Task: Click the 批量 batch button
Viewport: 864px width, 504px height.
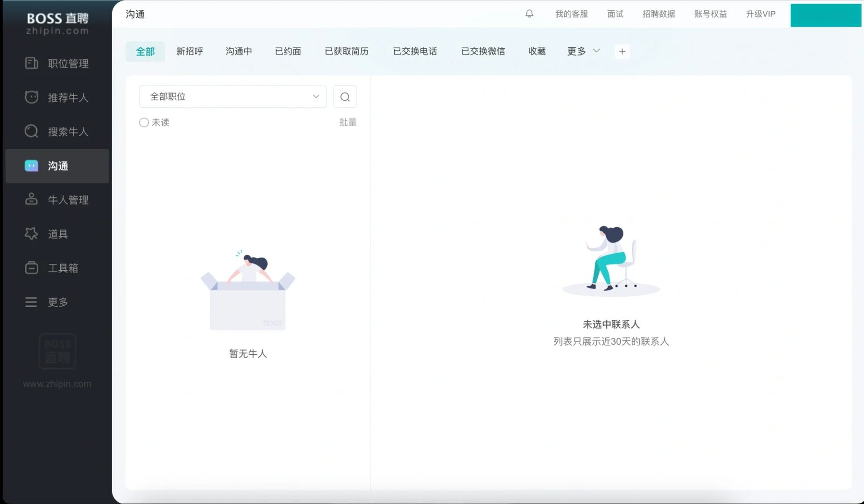Action: pos(347,122)
